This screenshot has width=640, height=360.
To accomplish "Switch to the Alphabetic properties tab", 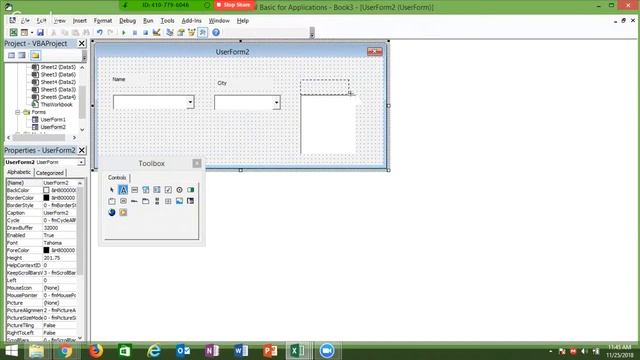I will (19, 172).
